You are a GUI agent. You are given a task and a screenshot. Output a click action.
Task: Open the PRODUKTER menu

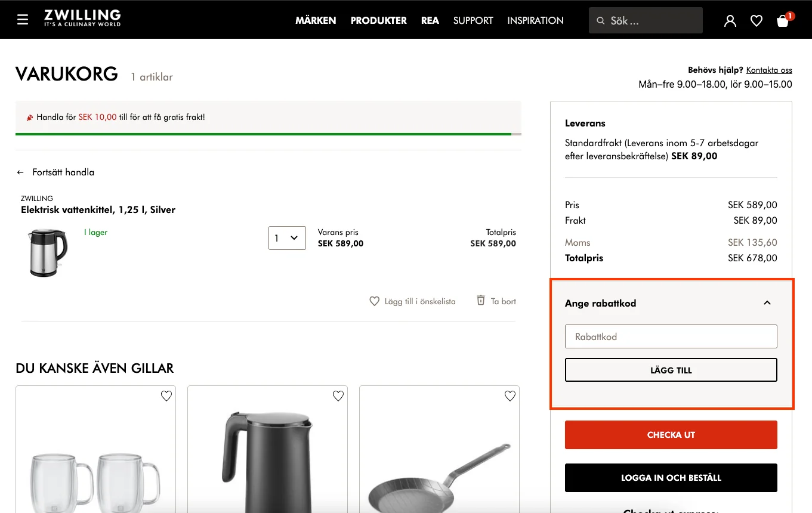pyautogui.click(x=379, y=21)
